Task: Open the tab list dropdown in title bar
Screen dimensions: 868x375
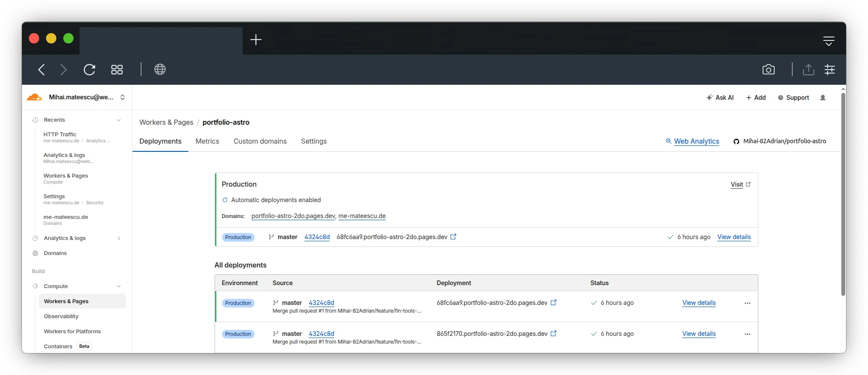Action: [x=829, y=41]
